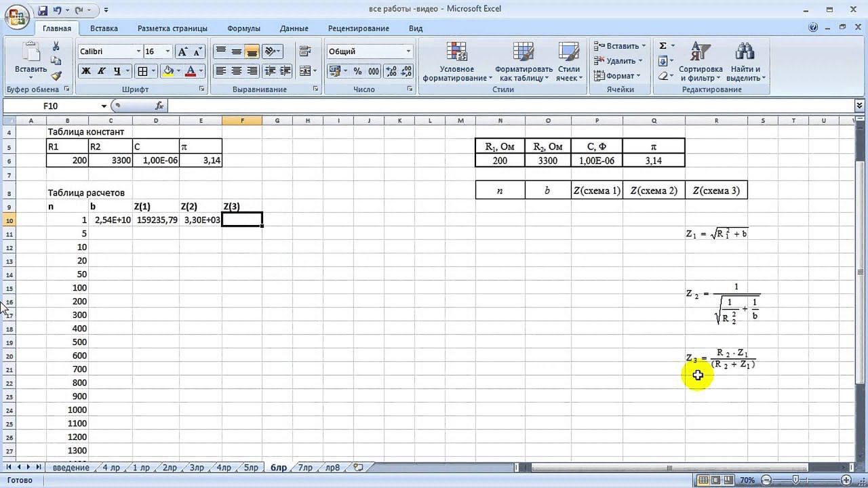This screenshot has width=868, height=488.
Task: Increase decimal places
Action: point(392,71)
